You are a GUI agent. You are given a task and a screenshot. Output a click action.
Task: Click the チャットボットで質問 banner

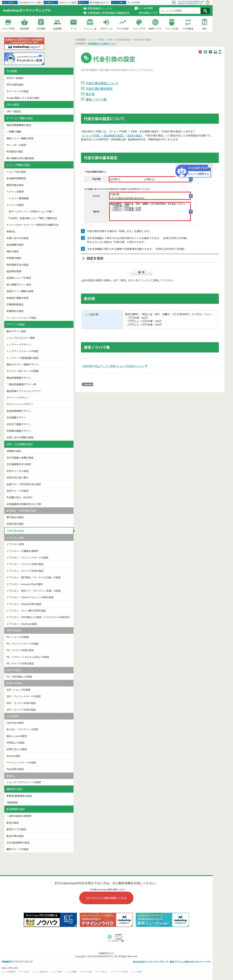(x=24, y=59)
